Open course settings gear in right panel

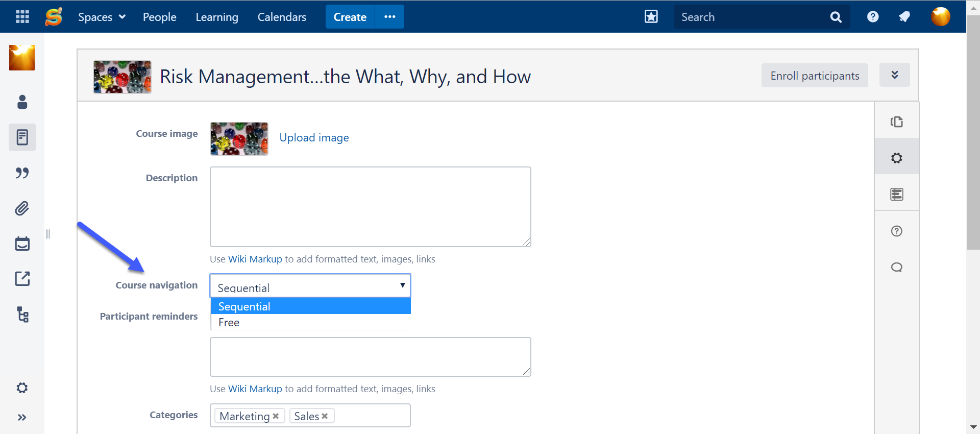point(896,158)
